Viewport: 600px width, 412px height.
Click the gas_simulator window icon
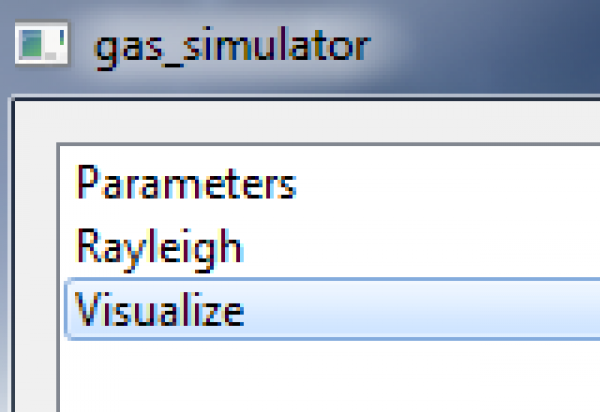click(x=41, y=46)
